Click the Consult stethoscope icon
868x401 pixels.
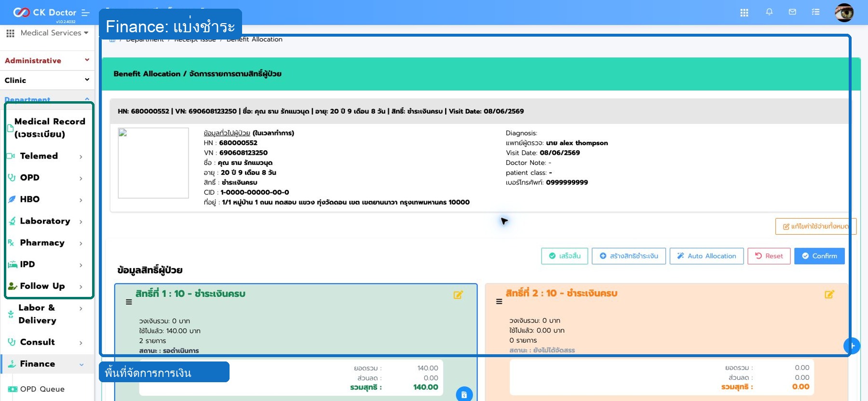click(12, 342)
